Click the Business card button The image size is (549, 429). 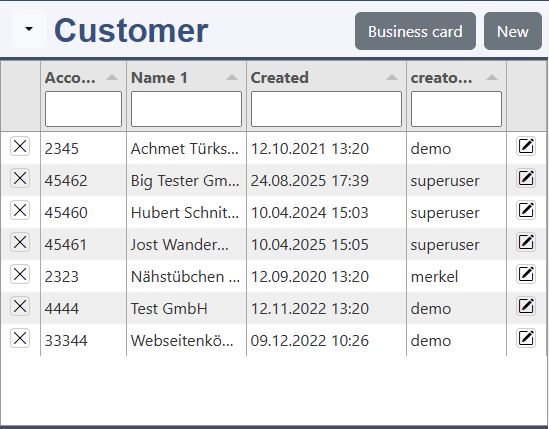[x=415, y=31]
